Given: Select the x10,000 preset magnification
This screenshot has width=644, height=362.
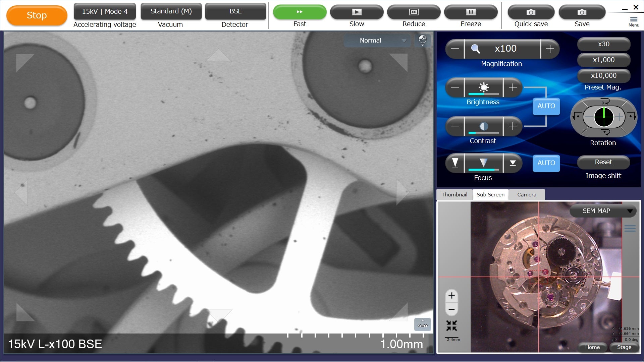Looking at the screenshot, I should click(603, 76).
